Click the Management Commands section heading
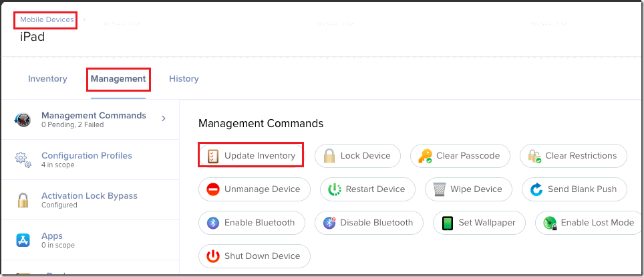This screenshot has width=644, height=277. (261, 124)
